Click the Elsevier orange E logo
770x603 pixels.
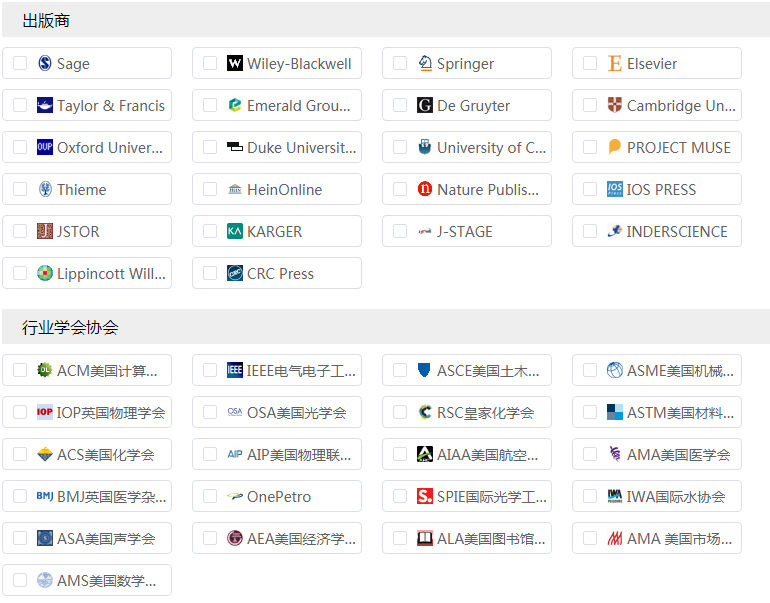(x=615, y=63)
